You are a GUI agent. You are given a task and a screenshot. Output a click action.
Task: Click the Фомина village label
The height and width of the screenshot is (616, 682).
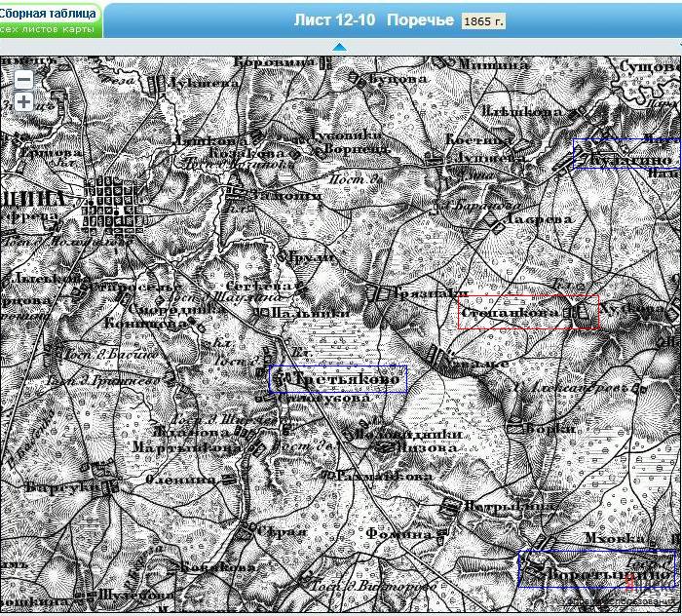pyautogui.click(x=399, y=534)
